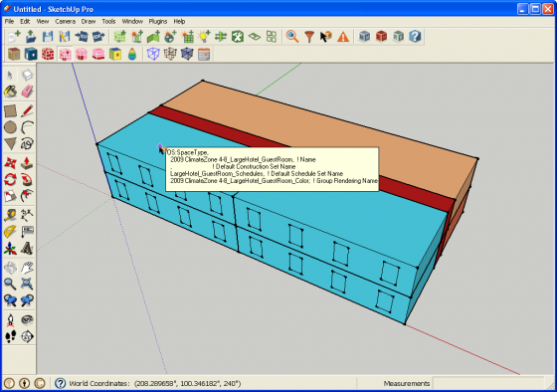Viewport: 557px width, 392px height.
Task: Select the Zoom magnifier tool in left toolbar
Action: pos(10,284)
